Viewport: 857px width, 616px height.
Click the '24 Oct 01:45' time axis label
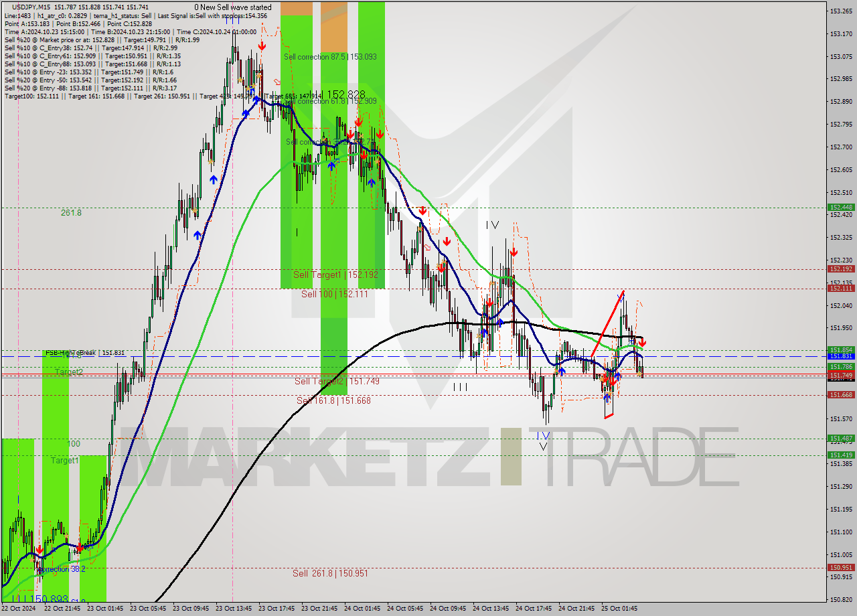(x=362, y=609)
